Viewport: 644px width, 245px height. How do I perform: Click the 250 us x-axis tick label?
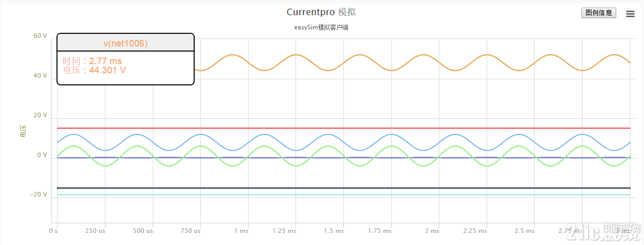coord(95,231)
